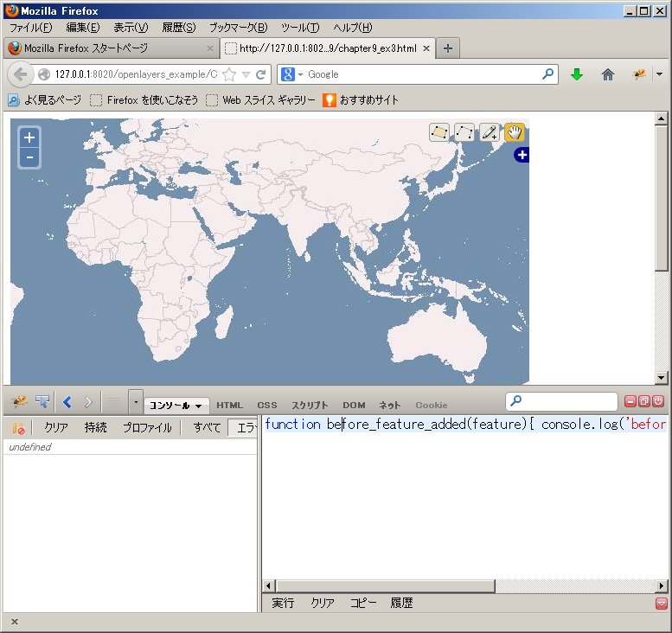The height and width of the screenshot is (633, 672).
Task: Select the draw polygon tool on map
Action: pyautogui.click(x=439, y=132)
